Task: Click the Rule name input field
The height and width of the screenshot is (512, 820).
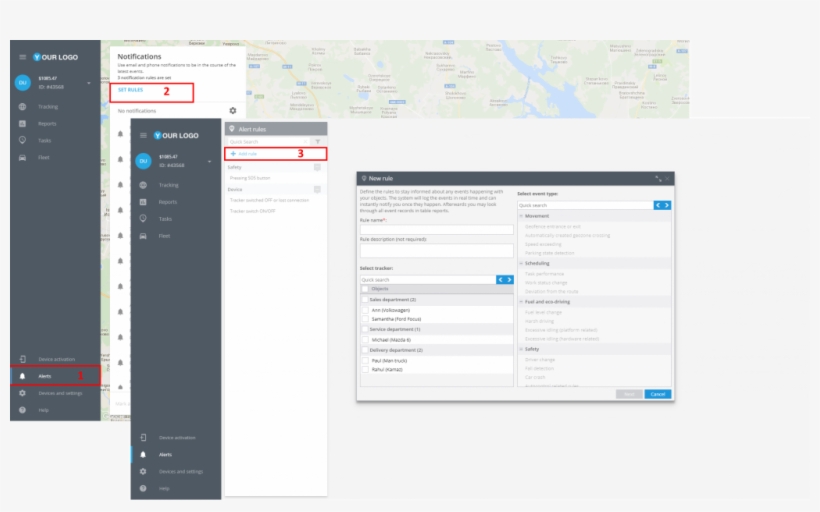Action: [436, 229]
